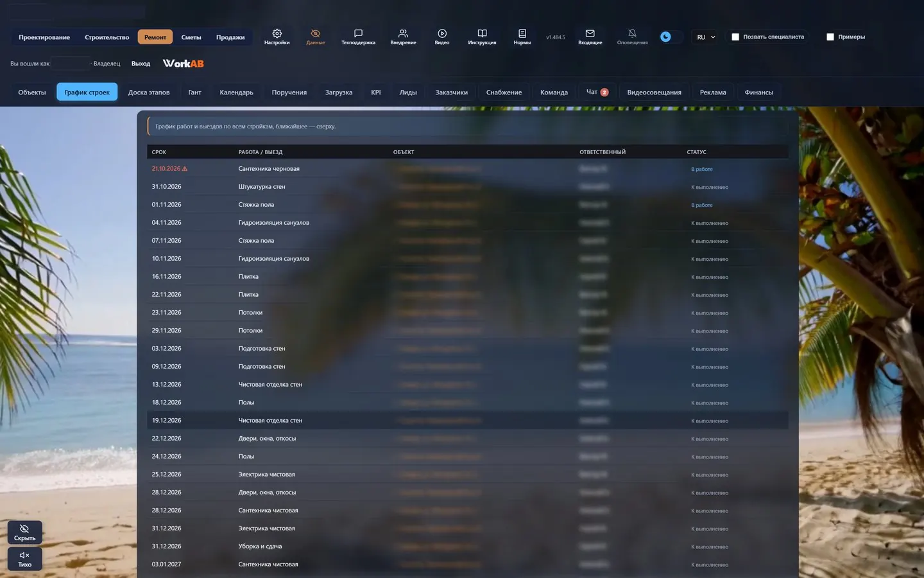Click the СРОК column header
This screenshot has width=924, height=578.
coord(159,152)
